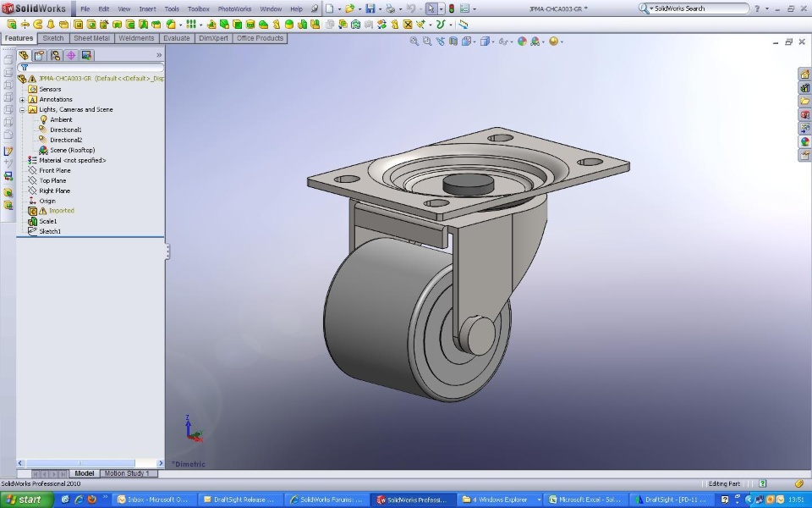812x508 pixels.
Task: Switch to the Sketch tab
Action: [x=53, y=38]
